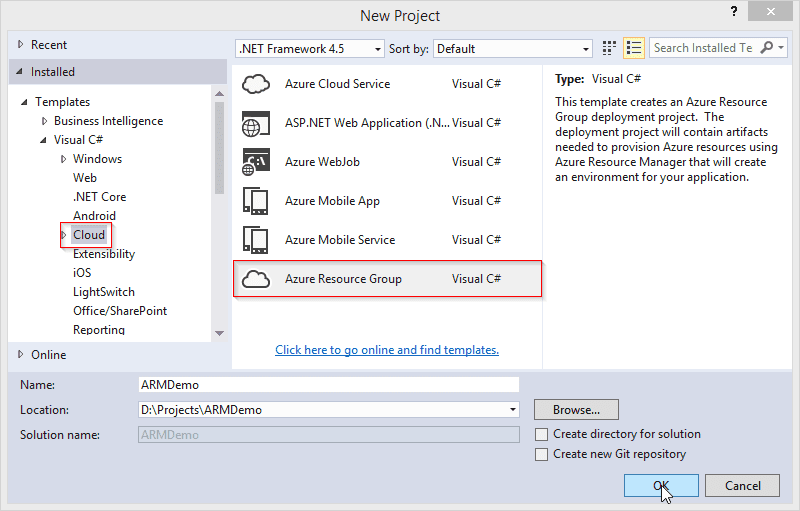The height and width of the screenshot is (511, 800).
Task: Expand the Cloud tree node arrow
Action: click(64, 235)
